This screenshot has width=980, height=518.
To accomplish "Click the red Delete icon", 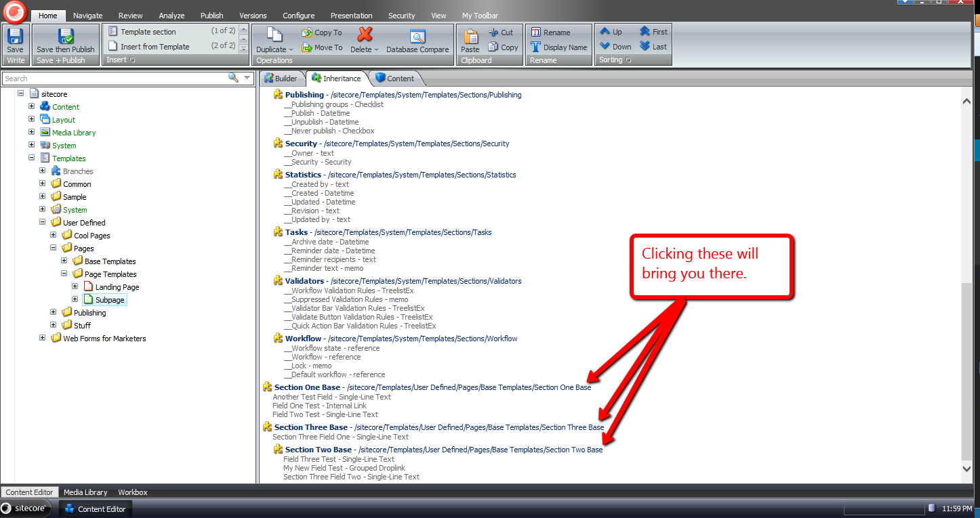I will pyautogui.click(x=365, y=35).
